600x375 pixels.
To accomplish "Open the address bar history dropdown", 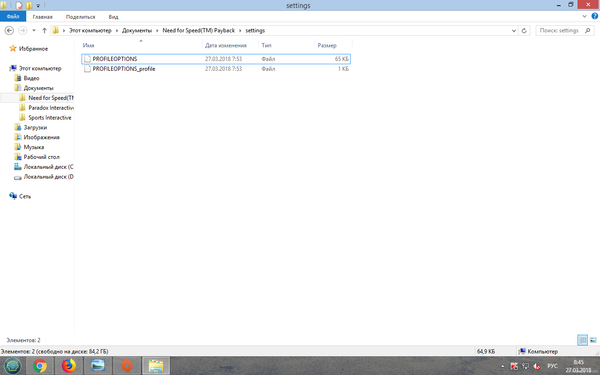I will pos(514,31).
